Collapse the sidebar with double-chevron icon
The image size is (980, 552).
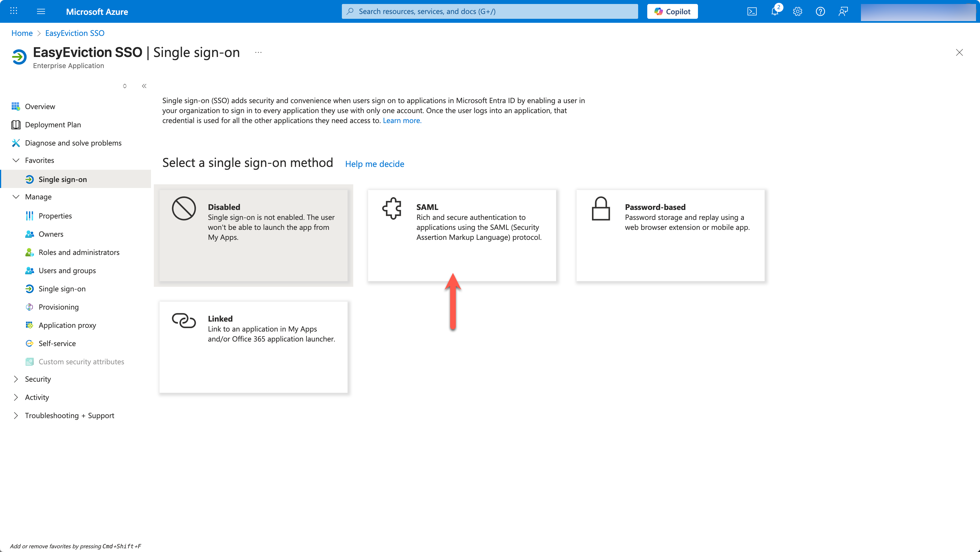tap(144, 86)
